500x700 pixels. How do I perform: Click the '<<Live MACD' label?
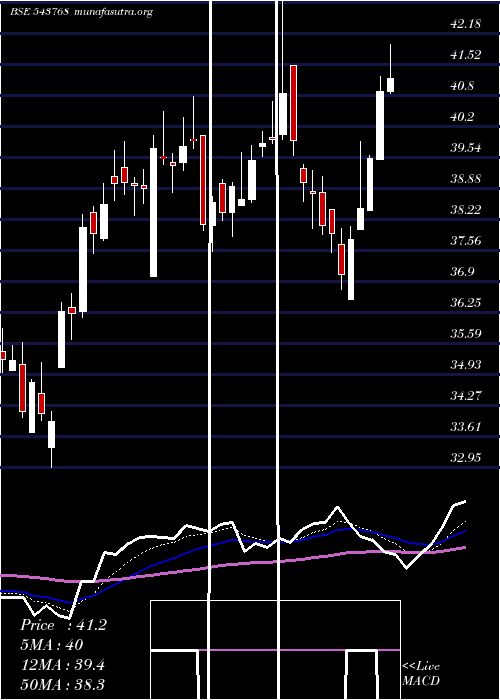click(x=421, y=674)
